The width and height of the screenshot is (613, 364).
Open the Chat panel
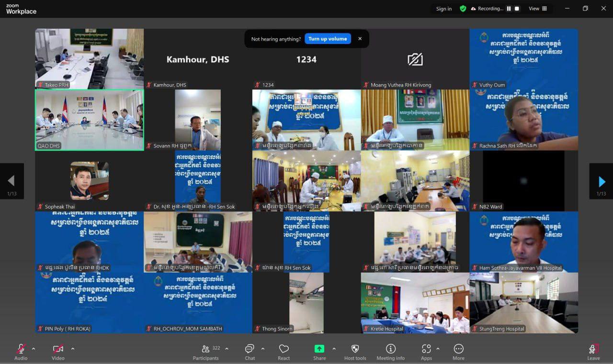point(250,352)
